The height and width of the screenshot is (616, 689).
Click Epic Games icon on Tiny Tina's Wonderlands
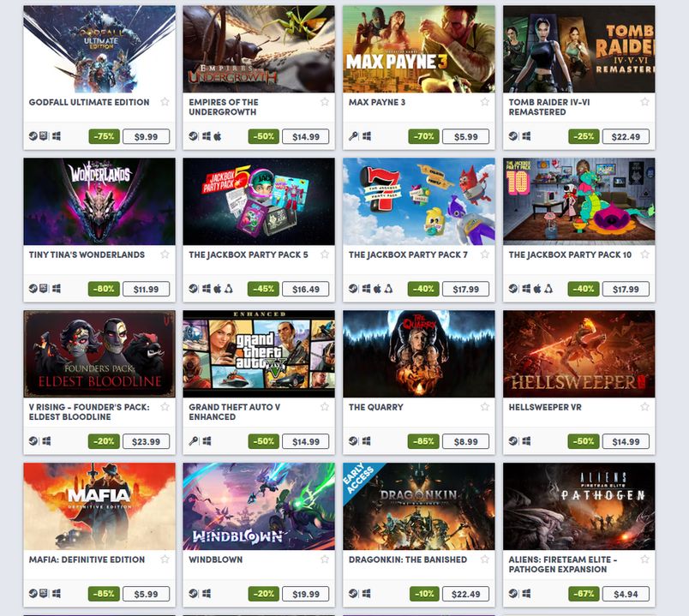[x=44, y=289]
